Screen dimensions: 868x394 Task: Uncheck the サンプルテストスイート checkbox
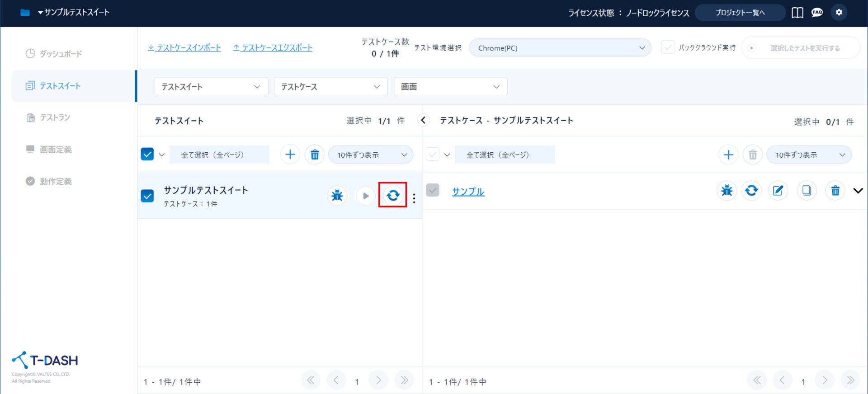(147, 196)
